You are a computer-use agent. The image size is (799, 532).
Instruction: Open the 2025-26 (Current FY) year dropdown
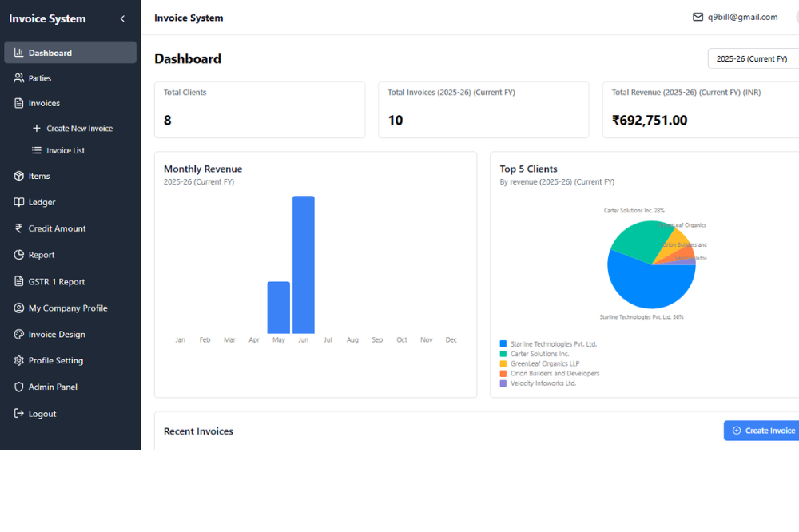pyautogui.click(x=753, y=58)
